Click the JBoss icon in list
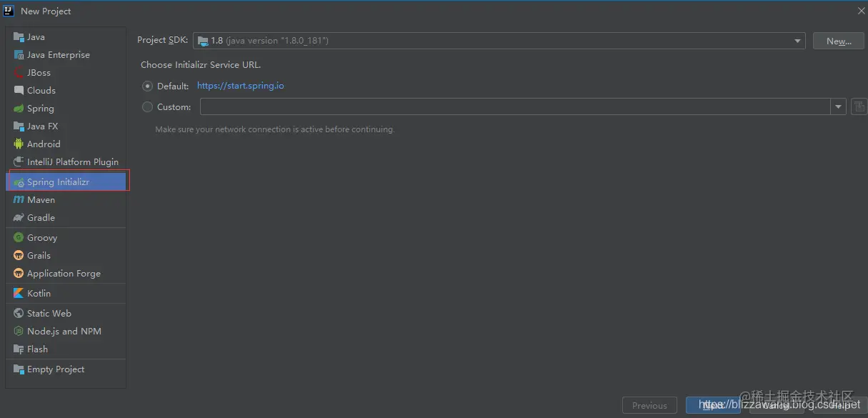 pos(19,73)
